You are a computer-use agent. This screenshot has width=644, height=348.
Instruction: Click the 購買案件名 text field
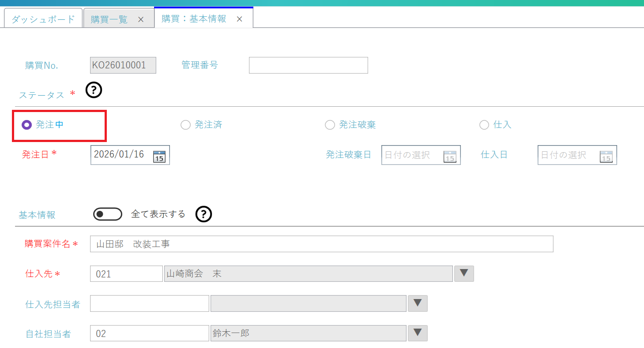(x=321, y=244)
